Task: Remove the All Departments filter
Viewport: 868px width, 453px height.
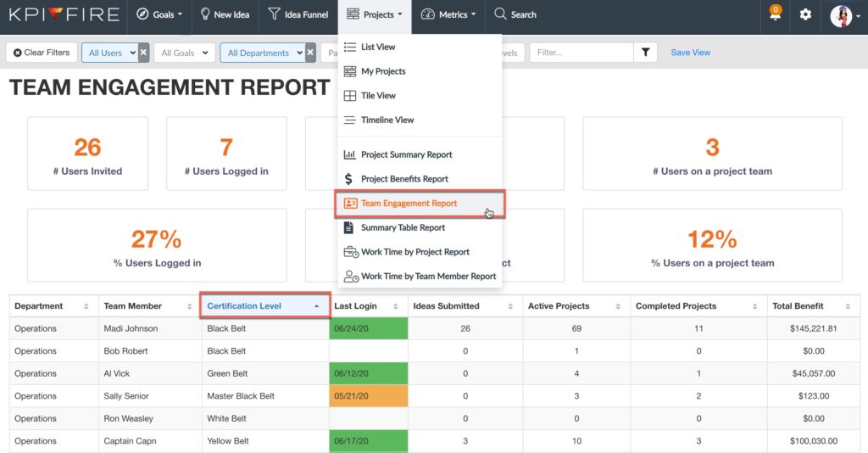Action: point(310,53)
